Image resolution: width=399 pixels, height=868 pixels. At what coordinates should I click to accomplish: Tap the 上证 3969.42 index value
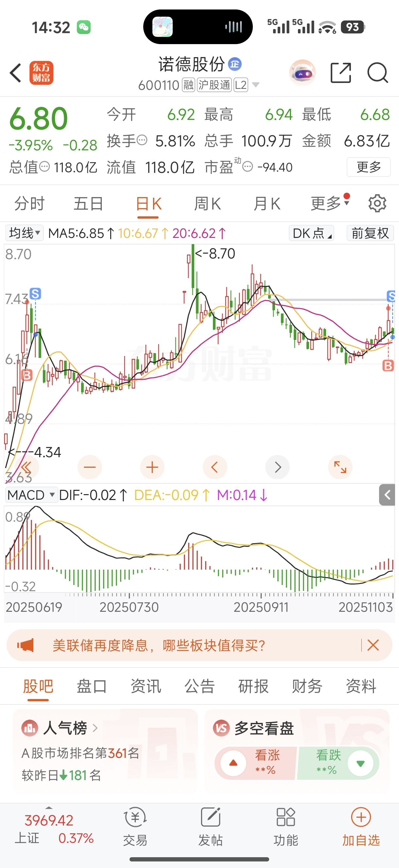coord(49,821)
